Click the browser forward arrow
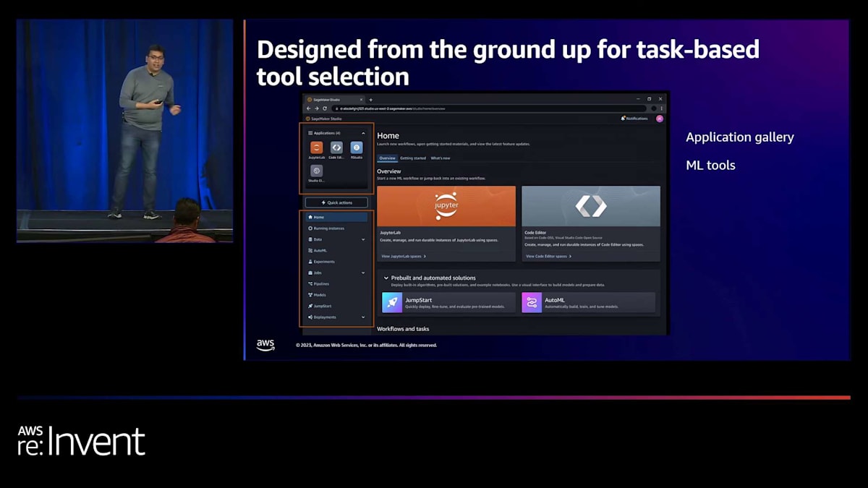The width and height of the screenshot is (868, 488). (317, 108)
